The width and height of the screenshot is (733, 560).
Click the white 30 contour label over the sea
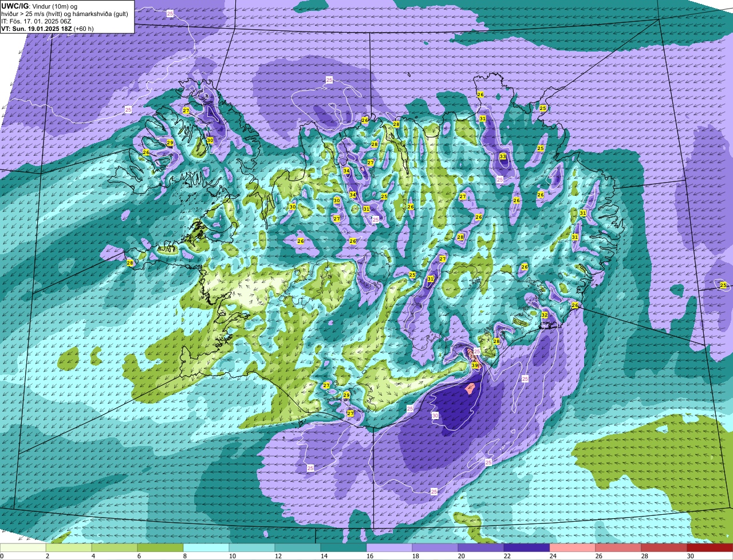point(435,416)
